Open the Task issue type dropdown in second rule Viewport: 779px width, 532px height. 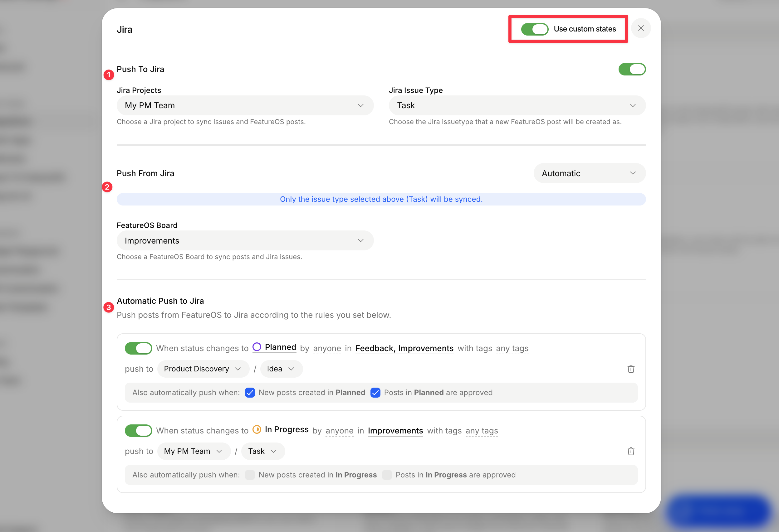tap(263, 451)
